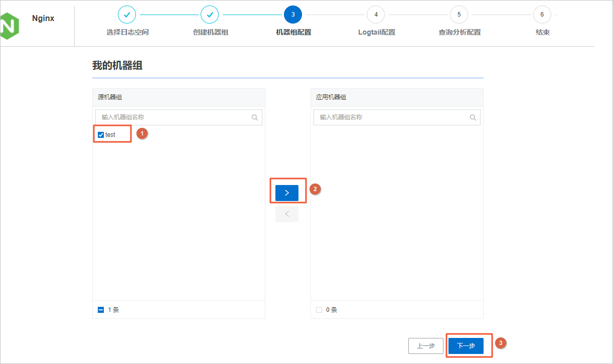Click the 0 条 count text
Screen dimensions: 613x364
point(332,310)
